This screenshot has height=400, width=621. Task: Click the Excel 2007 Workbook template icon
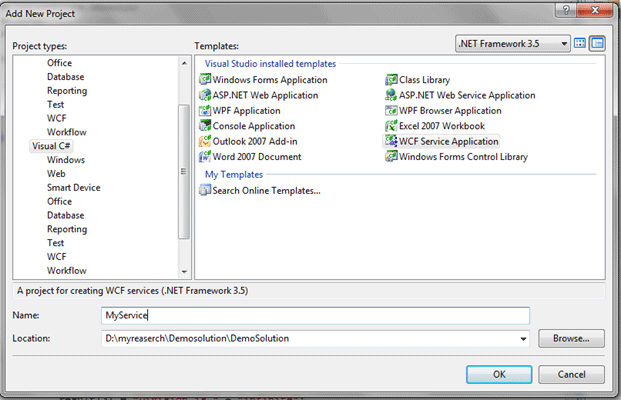pos(391,126)
